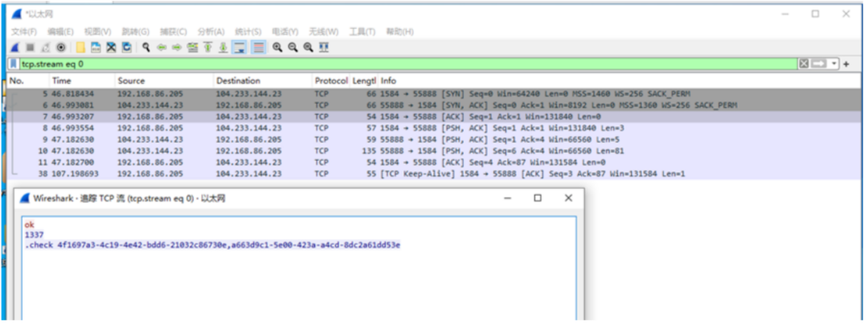
Task: Select packet 9 with Len=5
Action: [x=434, y=140]
